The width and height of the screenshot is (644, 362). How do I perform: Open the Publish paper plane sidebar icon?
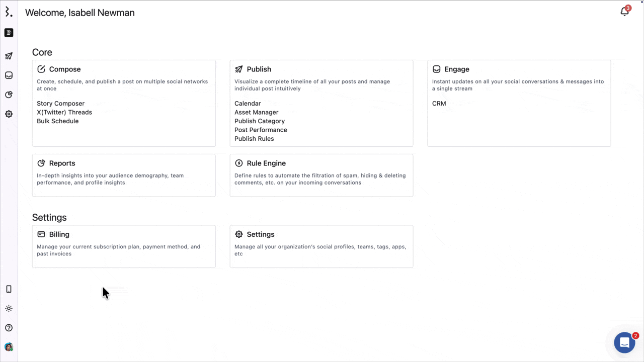pyautogui.click(x=9, y=56)
